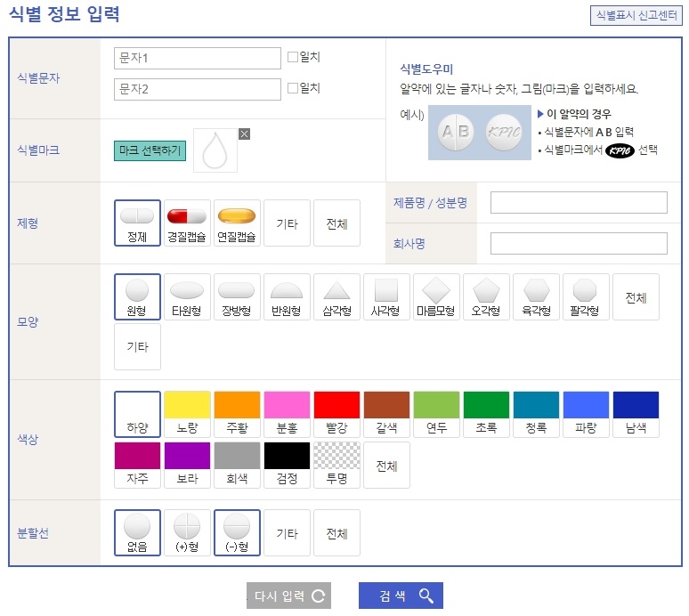Click the selected droplet mark thumbnail
This screenshot has width=689, height=616.
[215, 150]
